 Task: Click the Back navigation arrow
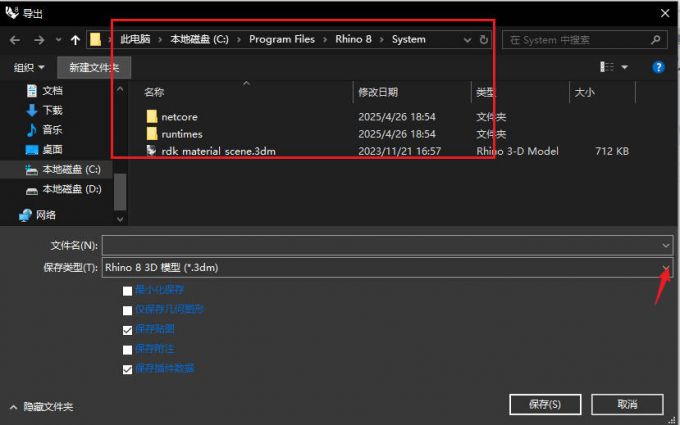14,40
